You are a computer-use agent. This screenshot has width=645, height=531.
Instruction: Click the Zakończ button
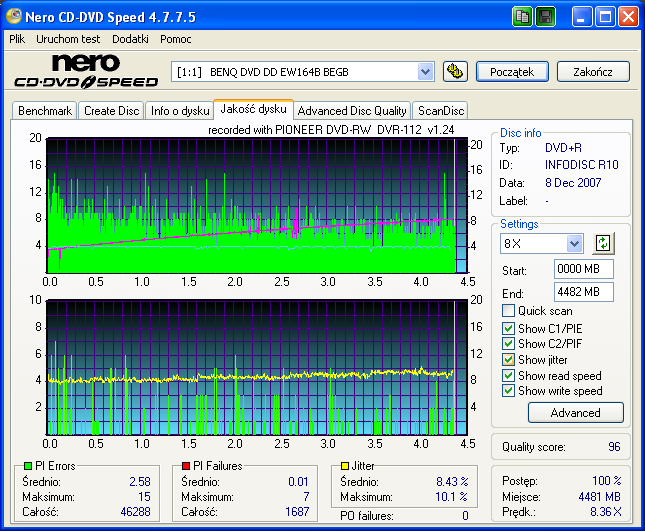pyautogui.click(x=593, y=72)
